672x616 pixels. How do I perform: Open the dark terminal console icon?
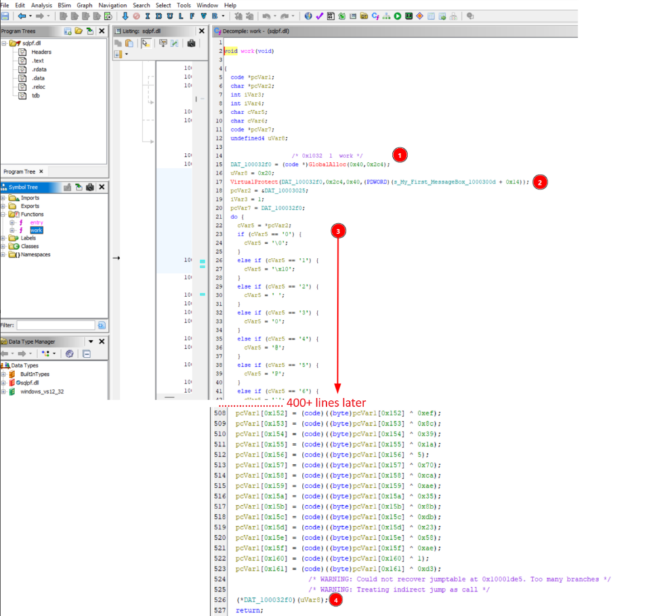(x=409, y=16)
